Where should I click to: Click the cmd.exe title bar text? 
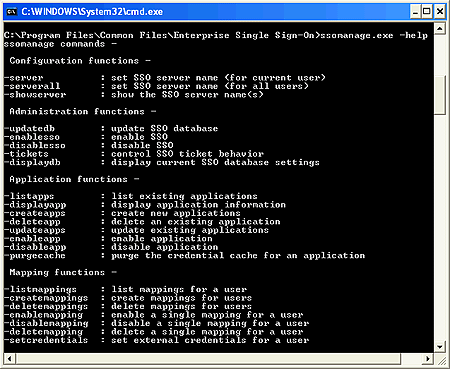[x=92, y=12]
